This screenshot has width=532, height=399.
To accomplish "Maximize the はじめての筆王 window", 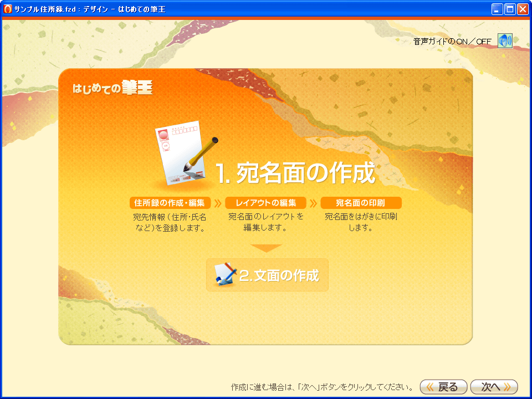I will 510,9.
